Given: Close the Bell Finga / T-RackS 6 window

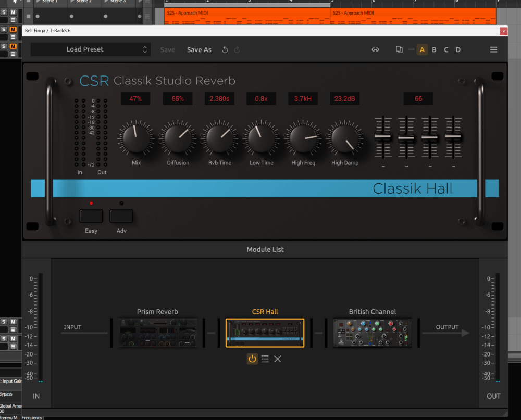Looking at the screenshot, I should (503, 31).
